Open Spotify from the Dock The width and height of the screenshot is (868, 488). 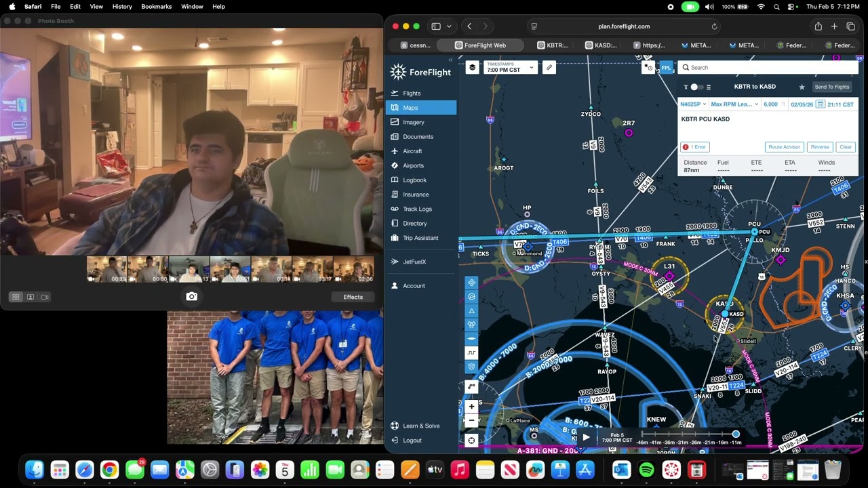tap(646, 470)
